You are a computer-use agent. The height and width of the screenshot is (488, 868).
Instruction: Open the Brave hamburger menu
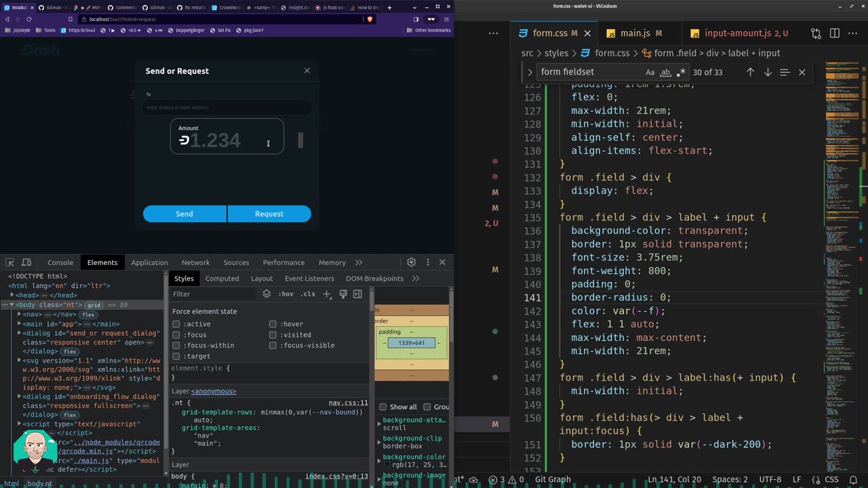(x=447, y=19)
